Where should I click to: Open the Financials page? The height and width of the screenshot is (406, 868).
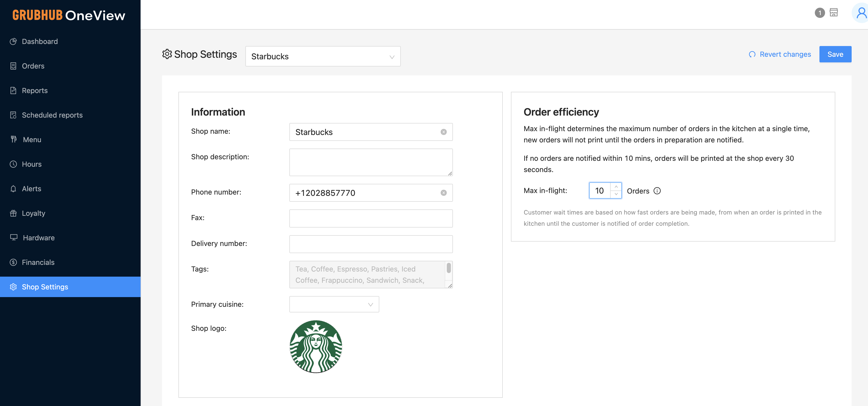(70, 263)
